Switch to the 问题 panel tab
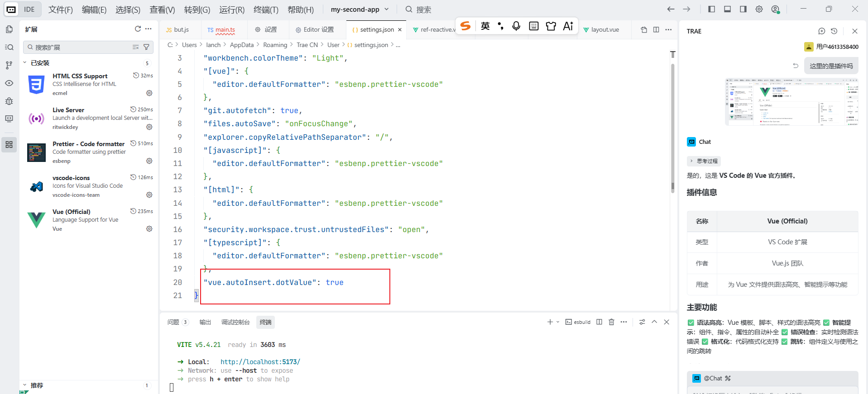 177,322
